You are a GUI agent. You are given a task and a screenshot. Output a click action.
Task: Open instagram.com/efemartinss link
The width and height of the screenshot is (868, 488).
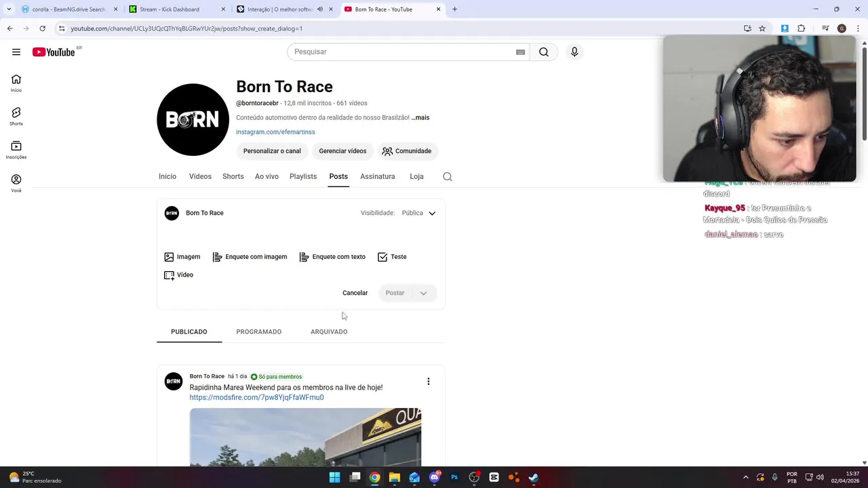pyautogui.click(x=275, y=132)
